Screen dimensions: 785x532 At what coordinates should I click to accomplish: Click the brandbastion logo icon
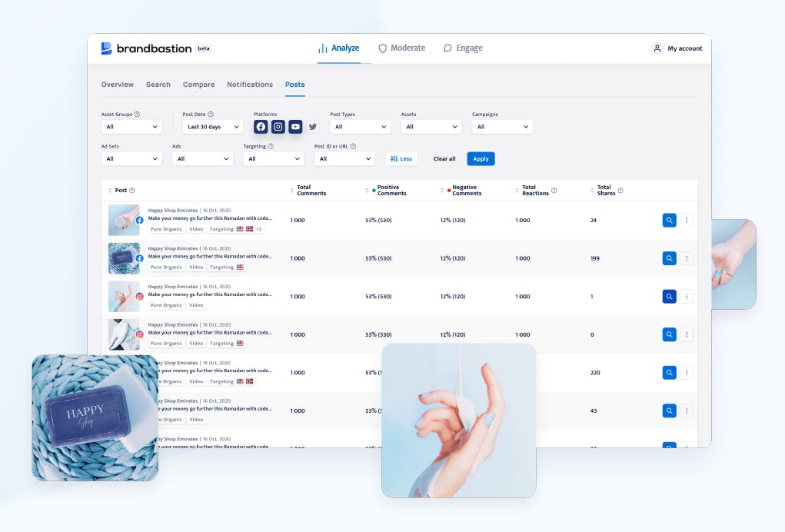click(x=106, y=48)
